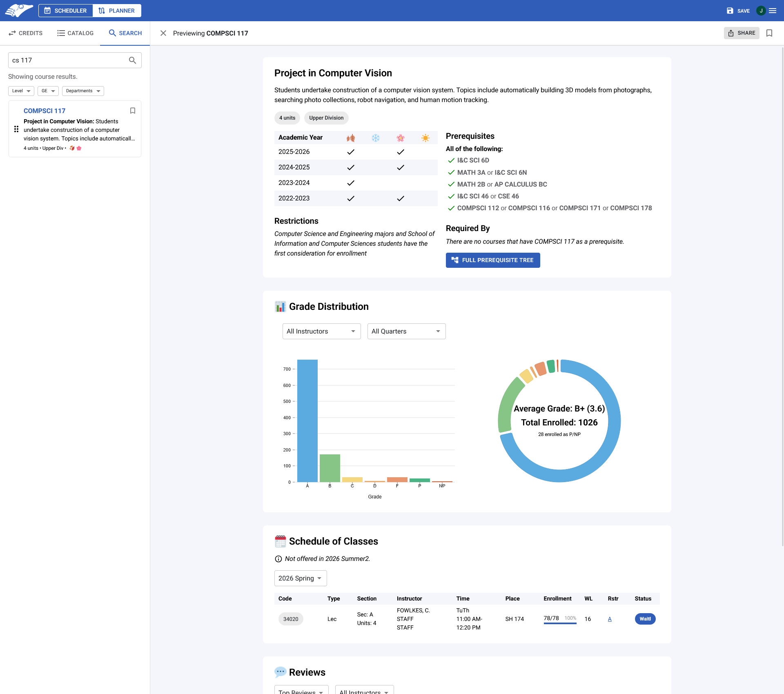Screen dimensions: 784x694
Task: Switch to Planner mode
Action: point(117,11)
